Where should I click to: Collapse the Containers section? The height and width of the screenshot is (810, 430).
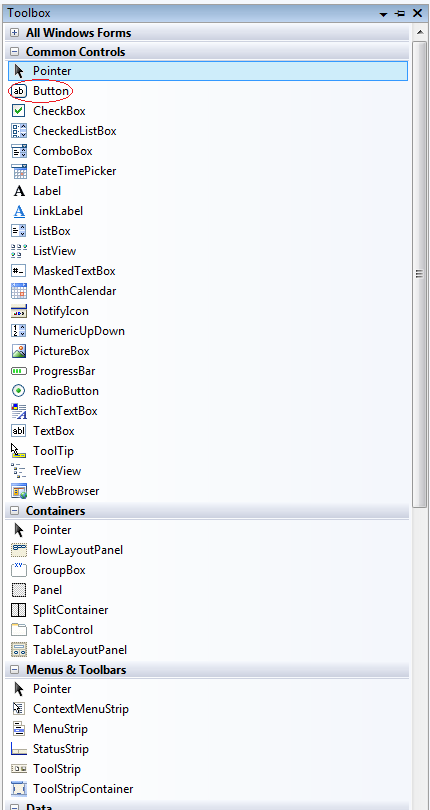(14, 511)
